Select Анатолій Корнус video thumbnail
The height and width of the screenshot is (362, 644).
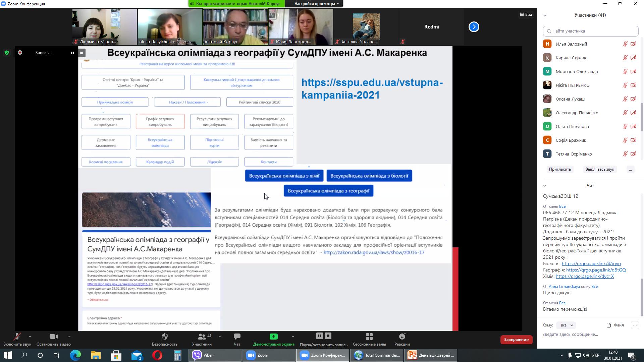point(235,27)
